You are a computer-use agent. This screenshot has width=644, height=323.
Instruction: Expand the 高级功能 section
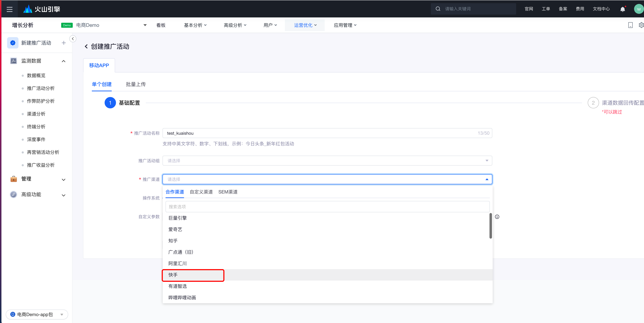(64, 195)
